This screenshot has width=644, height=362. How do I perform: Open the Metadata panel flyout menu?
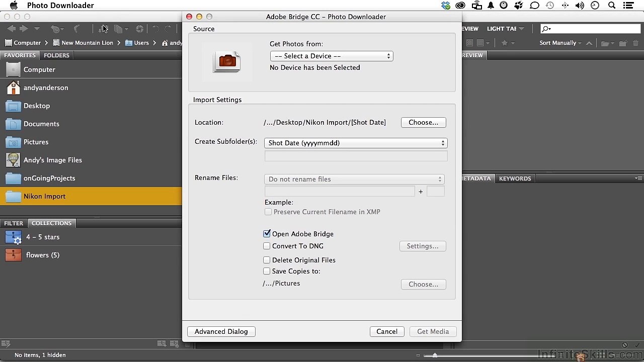coord(638,178)
